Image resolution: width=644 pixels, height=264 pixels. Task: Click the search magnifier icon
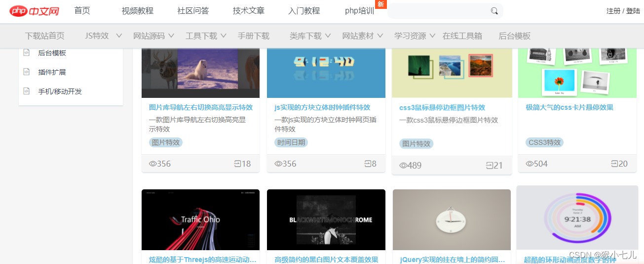494,11
